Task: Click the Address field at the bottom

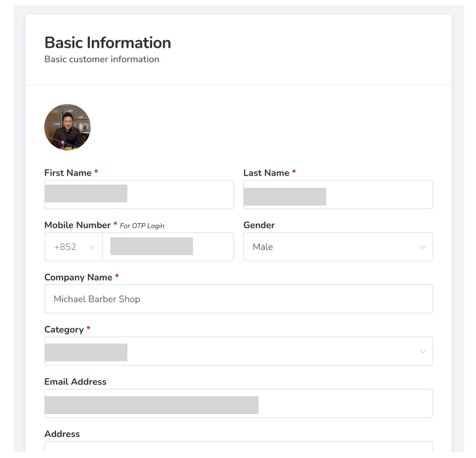Action: [x=238, y=447]
